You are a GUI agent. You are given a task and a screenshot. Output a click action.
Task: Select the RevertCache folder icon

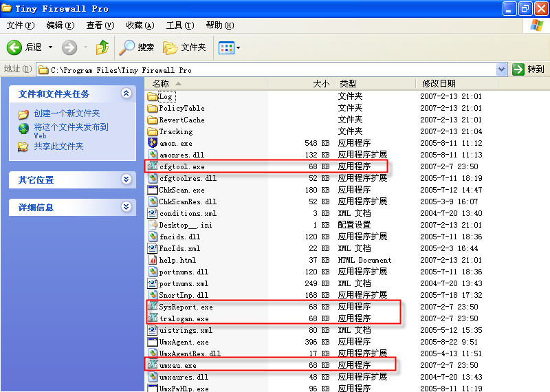[x=152, y=120]
